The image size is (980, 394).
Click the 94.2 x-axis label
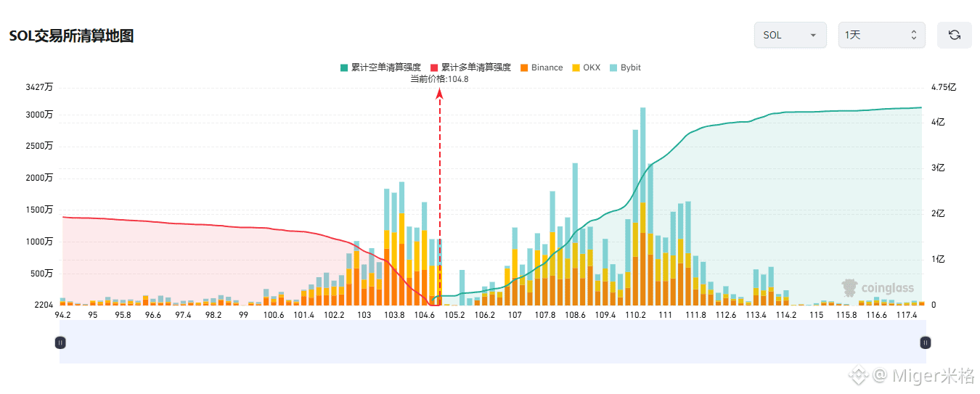62,316
